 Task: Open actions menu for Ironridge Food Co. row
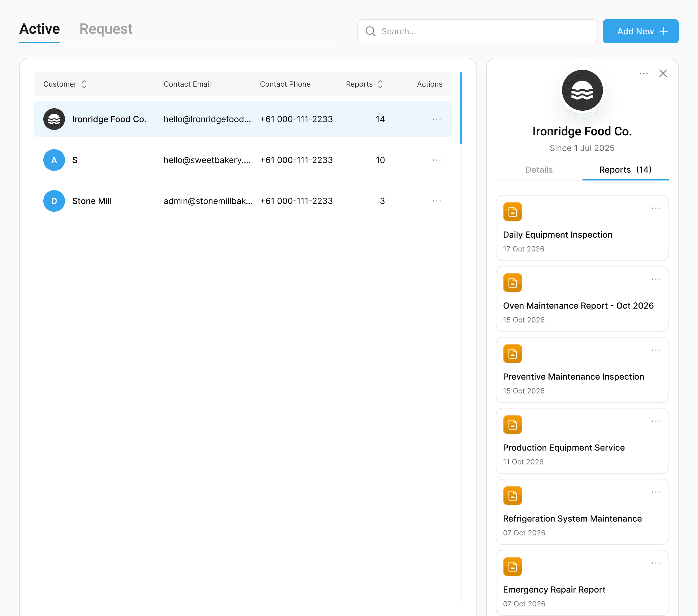click(x=437, y=119)
